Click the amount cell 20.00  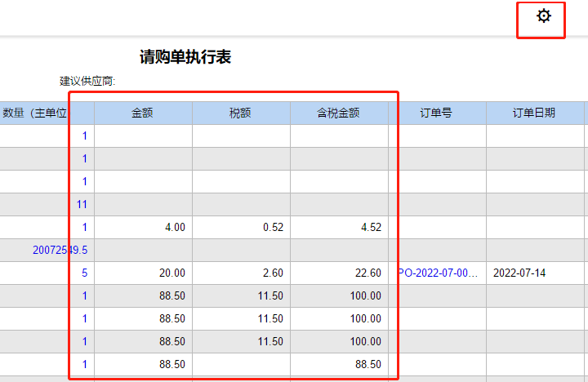tap(172, 273)
